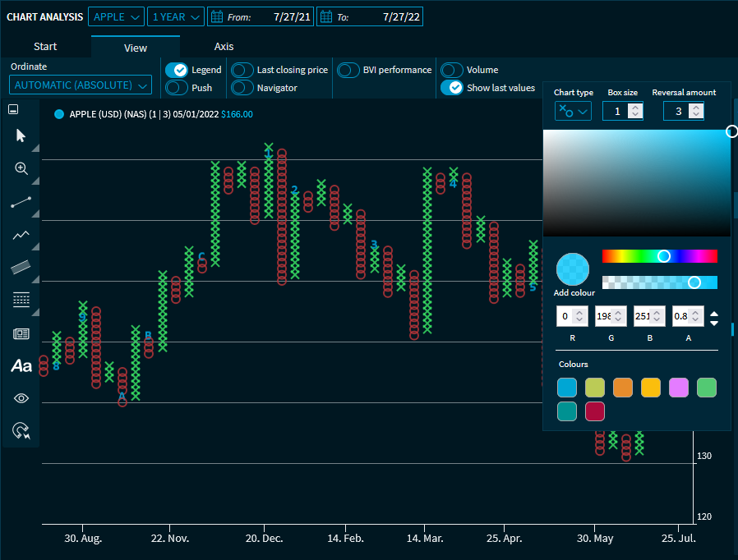This screenshot has height=560, width=738.
Task: Turn on Last closing price toggle
Action: pos(242,71)
